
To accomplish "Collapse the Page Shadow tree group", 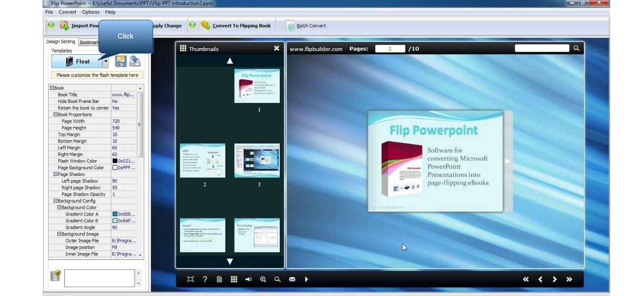I will coord(55,174).
